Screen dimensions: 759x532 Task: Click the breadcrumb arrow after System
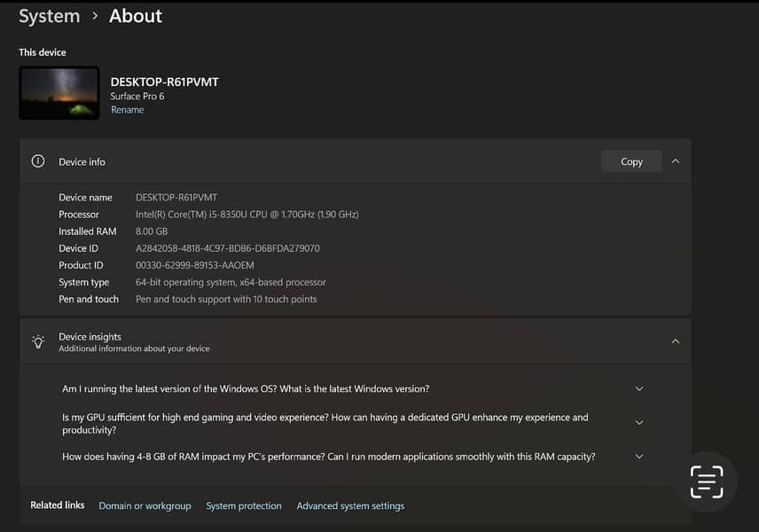(x=95, y=16)
